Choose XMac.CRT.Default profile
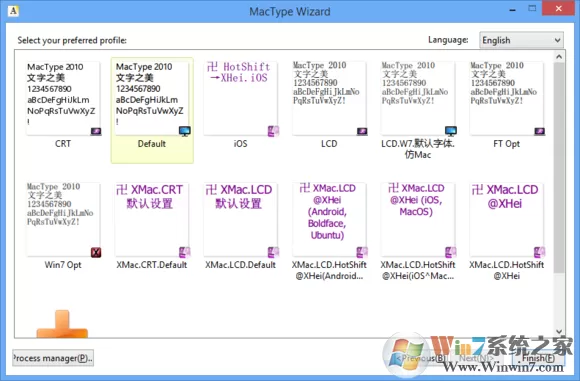The height and width of the screenshot is (381, 580). coord(152,219)
